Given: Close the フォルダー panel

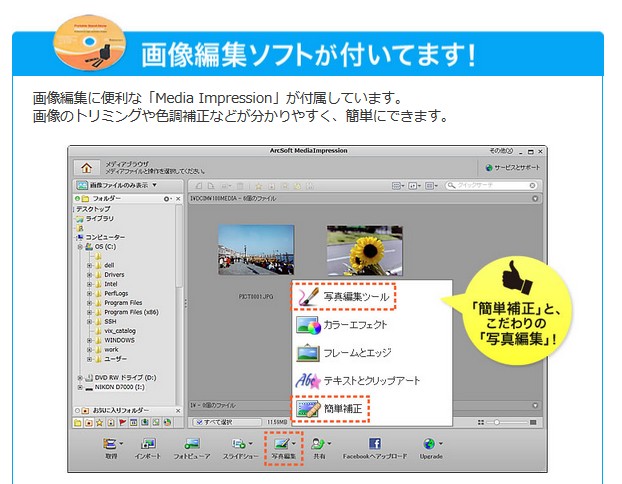Looking at the screenshot, I should pyautogui.click(x=178, y=198).
